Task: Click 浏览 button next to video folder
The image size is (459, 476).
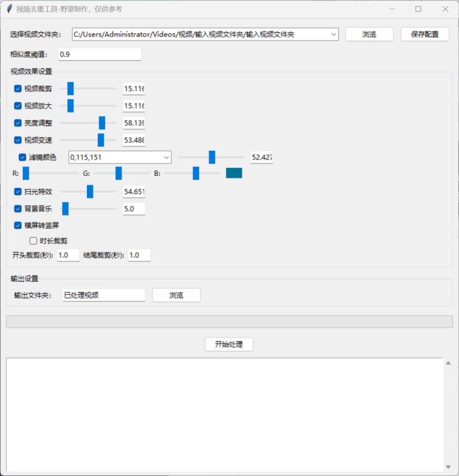Action: (369, 34)
